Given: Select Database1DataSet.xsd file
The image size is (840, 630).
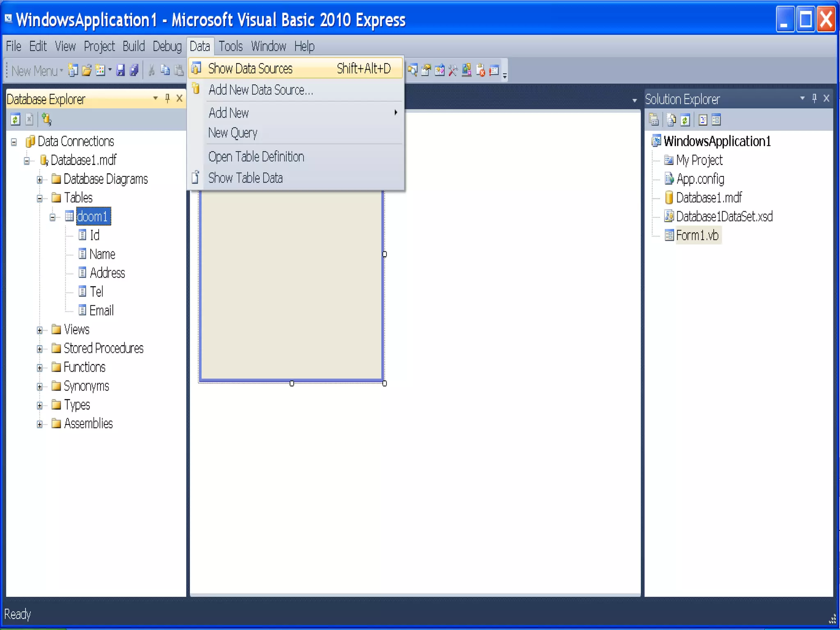Looking at the screenshot, I should point(724,217).
